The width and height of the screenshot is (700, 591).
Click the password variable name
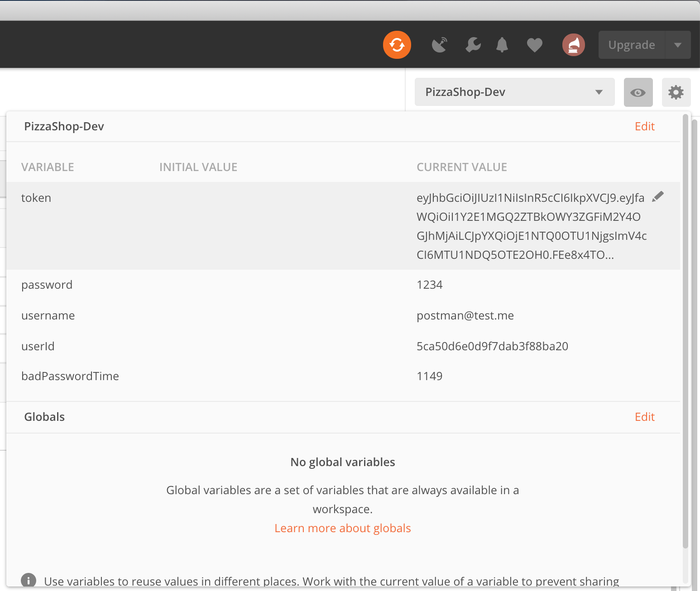pos(47,285)
